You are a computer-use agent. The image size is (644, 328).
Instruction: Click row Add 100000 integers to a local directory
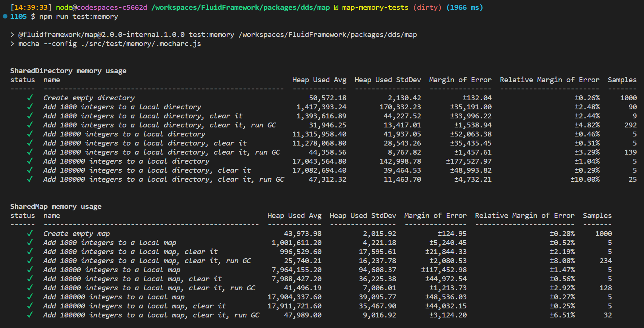tap(323, 161)
